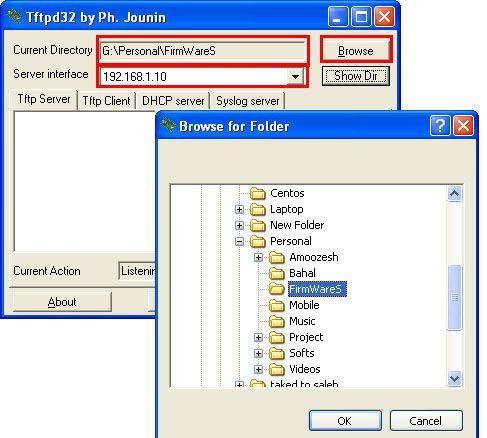Cancel the Browse for Folder dialog
This screenshot has height=438, width=487.
(x=426, y=421)
